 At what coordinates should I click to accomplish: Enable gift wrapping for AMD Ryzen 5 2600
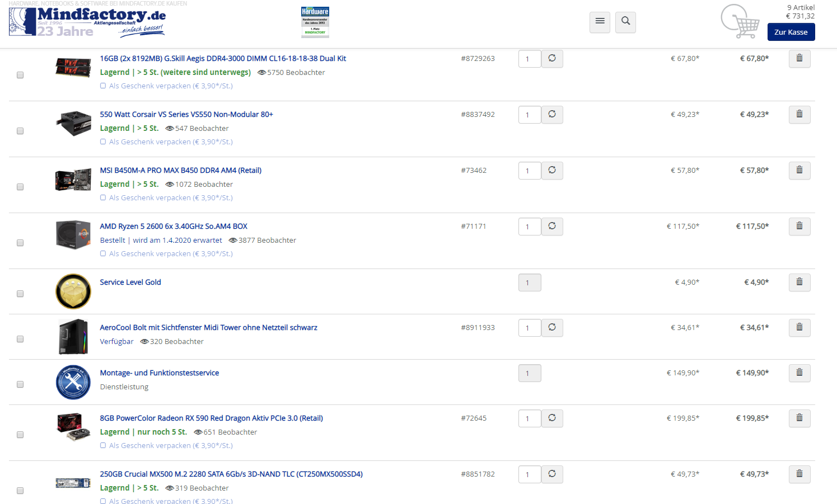pyautogui.click(x=103, y=253)
